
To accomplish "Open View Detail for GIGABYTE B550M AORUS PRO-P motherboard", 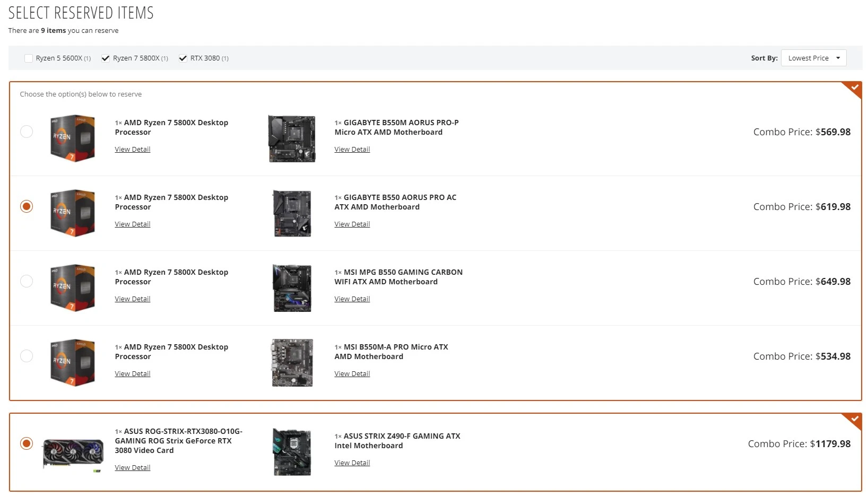I will [352, 150].
